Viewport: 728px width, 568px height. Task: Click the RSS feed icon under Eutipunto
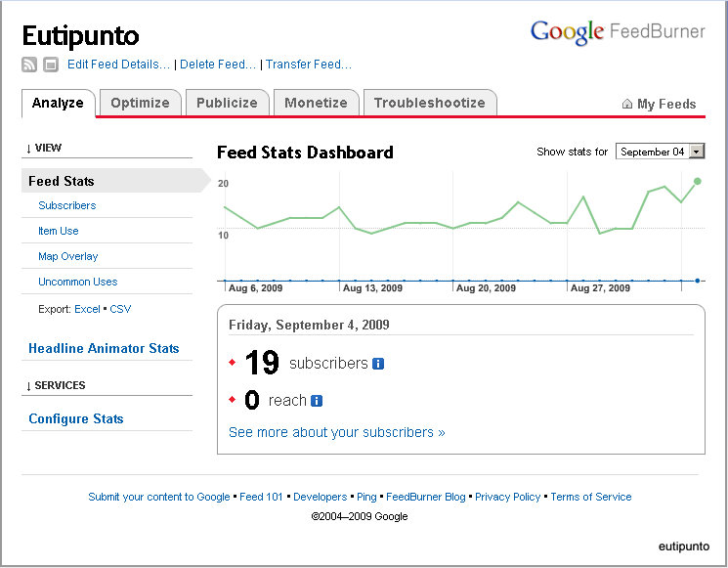[29, 65]
